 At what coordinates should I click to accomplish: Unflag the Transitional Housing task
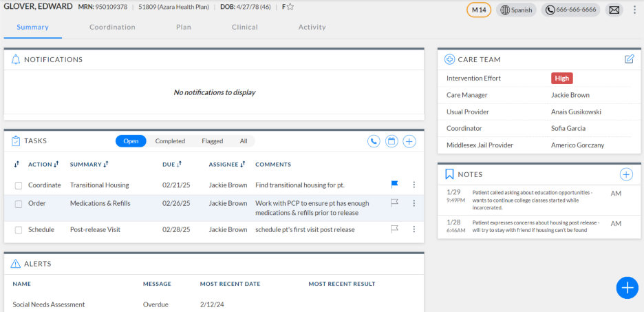pyautogui.click(x=395, y=185)
